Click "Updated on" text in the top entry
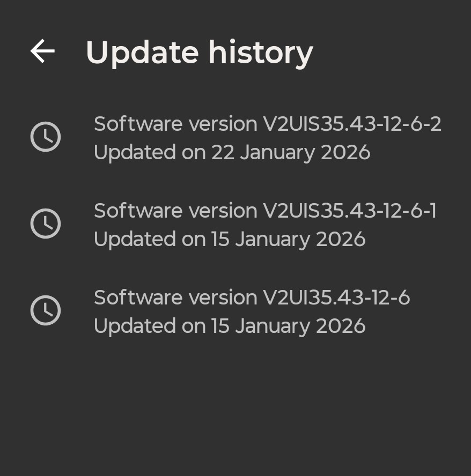 click(150, 153)
